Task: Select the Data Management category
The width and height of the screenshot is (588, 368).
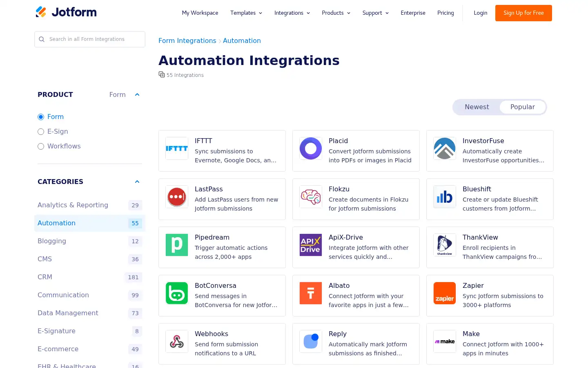Action: point(90,313)
